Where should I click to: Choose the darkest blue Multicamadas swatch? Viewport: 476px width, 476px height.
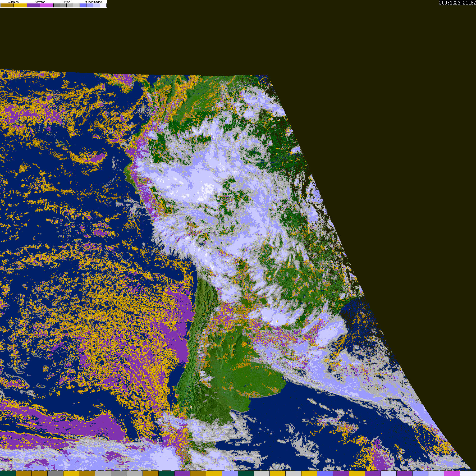coord(83,5)
